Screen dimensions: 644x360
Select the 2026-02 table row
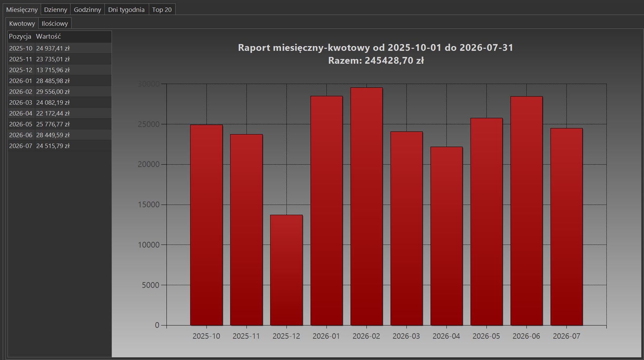coord(60,92)
